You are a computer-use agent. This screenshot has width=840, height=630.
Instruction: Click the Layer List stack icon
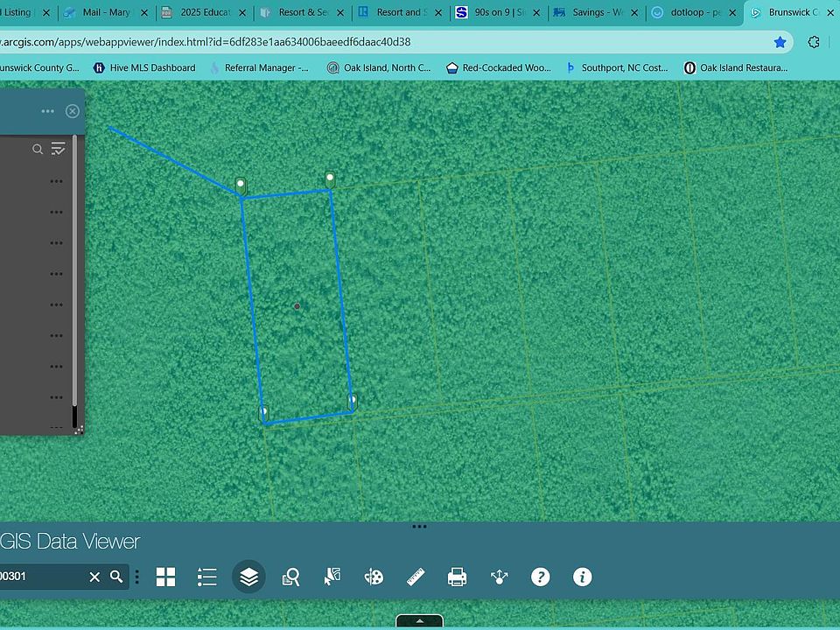(248, 577)
